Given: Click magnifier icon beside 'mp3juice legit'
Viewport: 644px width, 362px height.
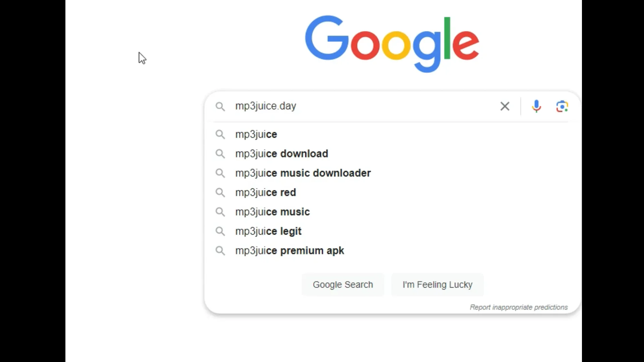Looking at the screenshot, I should pos(220,231).
